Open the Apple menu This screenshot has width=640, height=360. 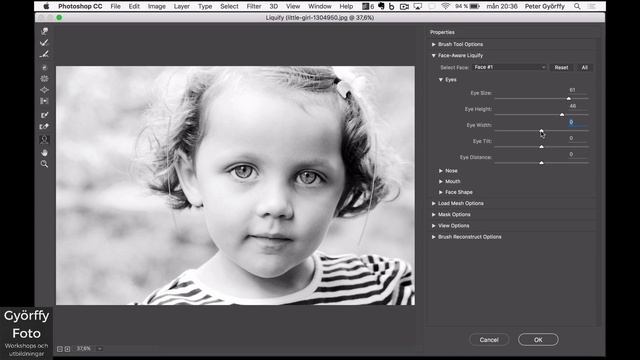point(46,6)
